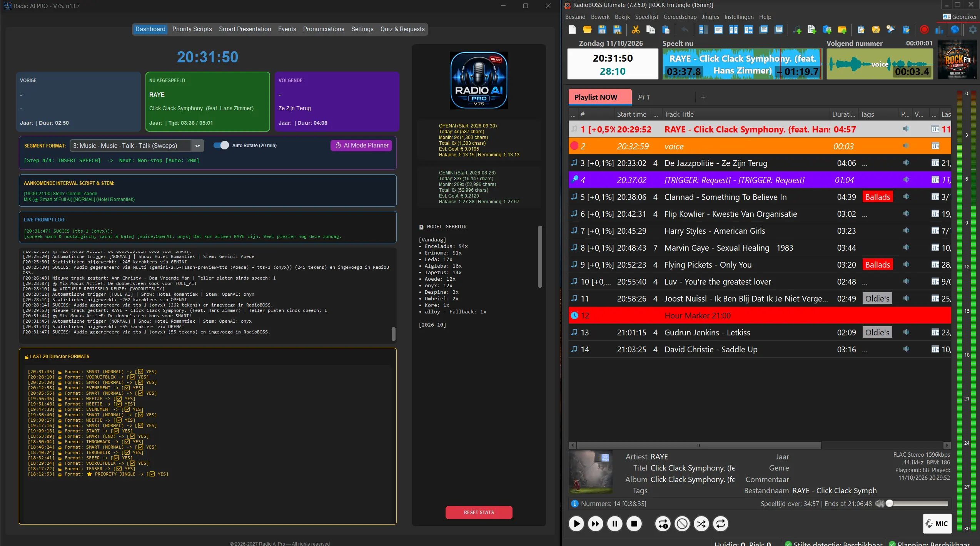This screenshot has height=546, width=980.
Task: Open the Pronunciations tab
Action: pyautogui.click(x=324, y=29)
